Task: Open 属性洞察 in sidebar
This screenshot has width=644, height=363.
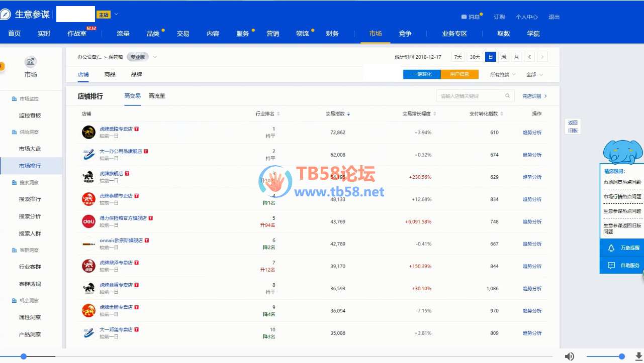Action: pos(30,317)
